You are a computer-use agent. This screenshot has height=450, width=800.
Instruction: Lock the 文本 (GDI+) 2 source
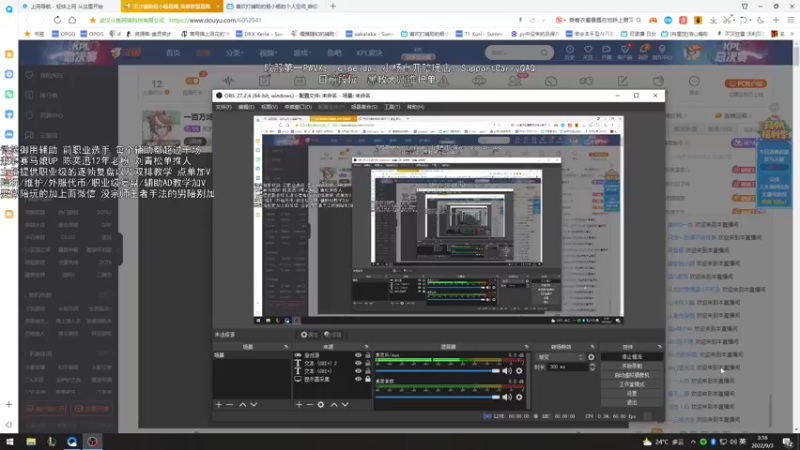click(x=368, y=363)
